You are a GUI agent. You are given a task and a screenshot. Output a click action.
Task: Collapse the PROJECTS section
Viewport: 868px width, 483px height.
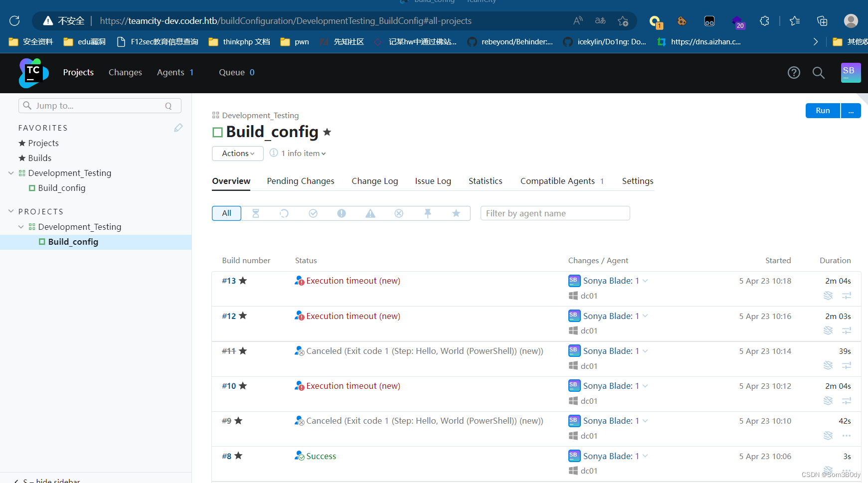pyautogui.click(x=11, y=211)
